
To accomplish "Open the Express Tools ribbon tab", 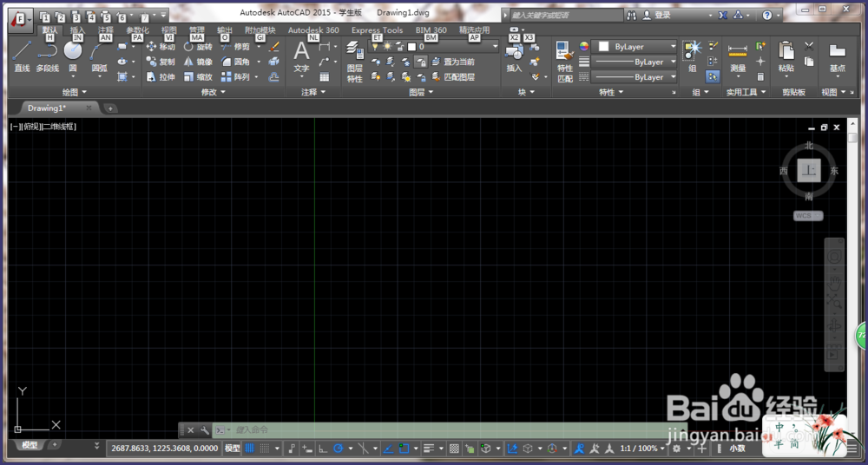I will [x=377, y=30].
